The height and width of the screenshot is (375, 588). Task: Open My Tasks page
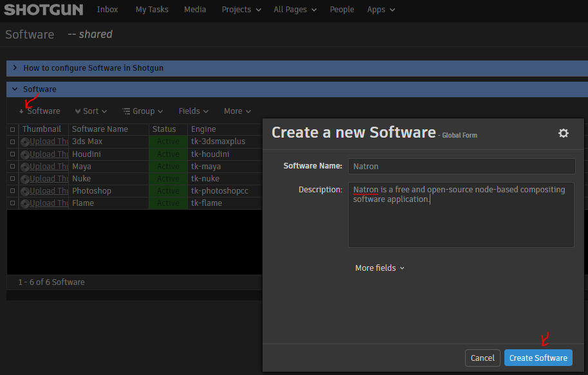152,10
